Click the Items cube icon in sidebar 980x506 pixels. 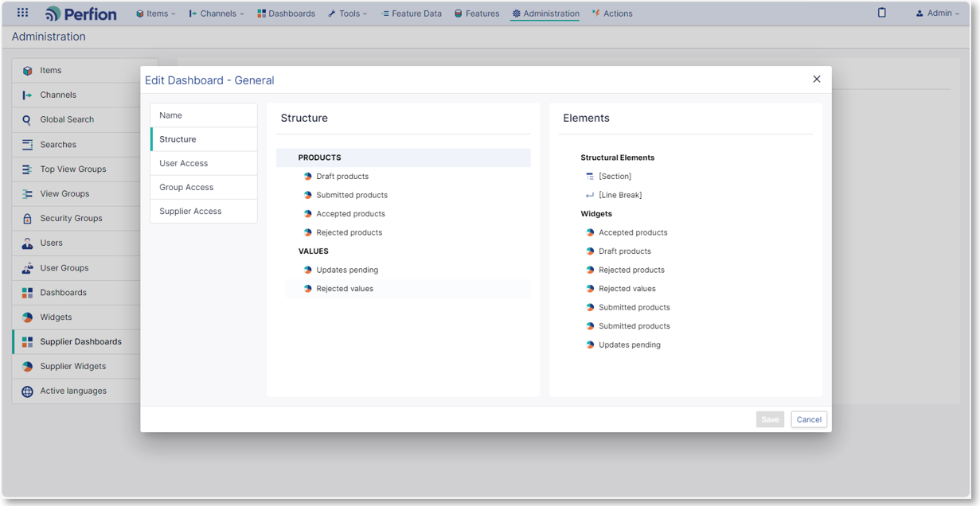27,71
